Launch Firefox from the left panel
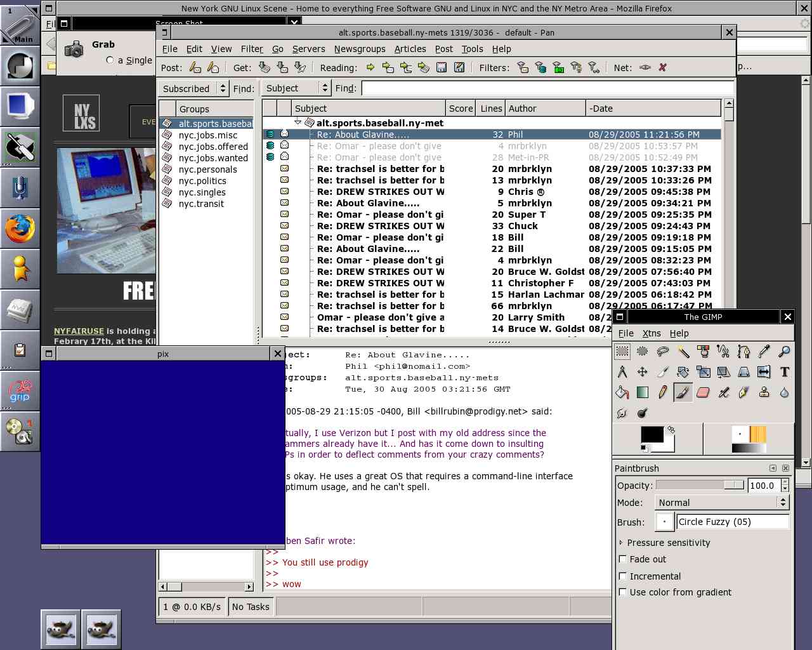 pos(20,229)
